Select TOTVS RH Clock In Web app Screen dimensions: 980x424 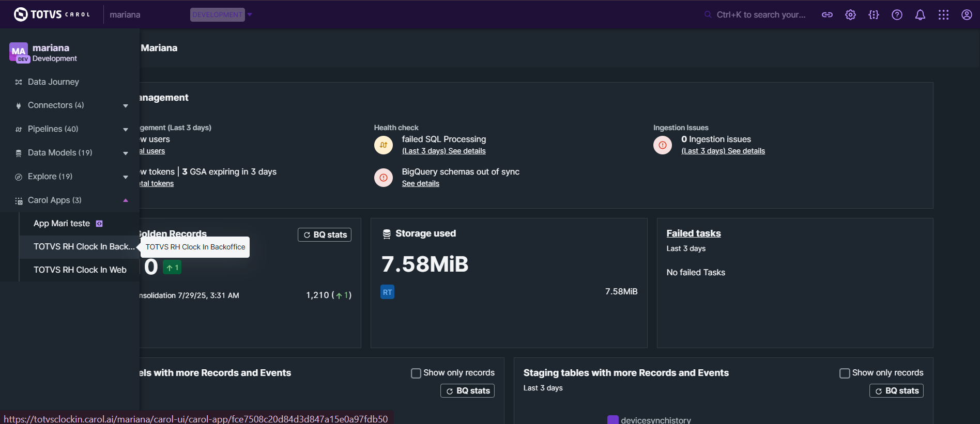click(80, 270)
